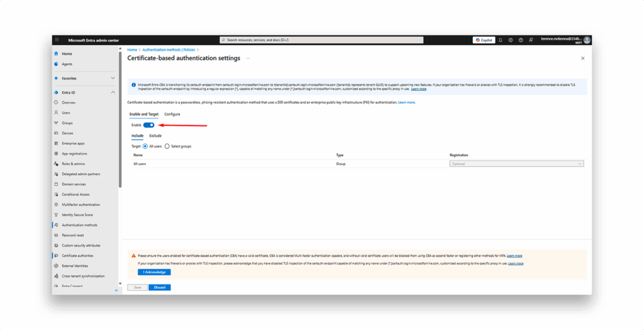This screenshot has width=644, height=330.
Task: Click the Copilot button
Action: (484, 40)
